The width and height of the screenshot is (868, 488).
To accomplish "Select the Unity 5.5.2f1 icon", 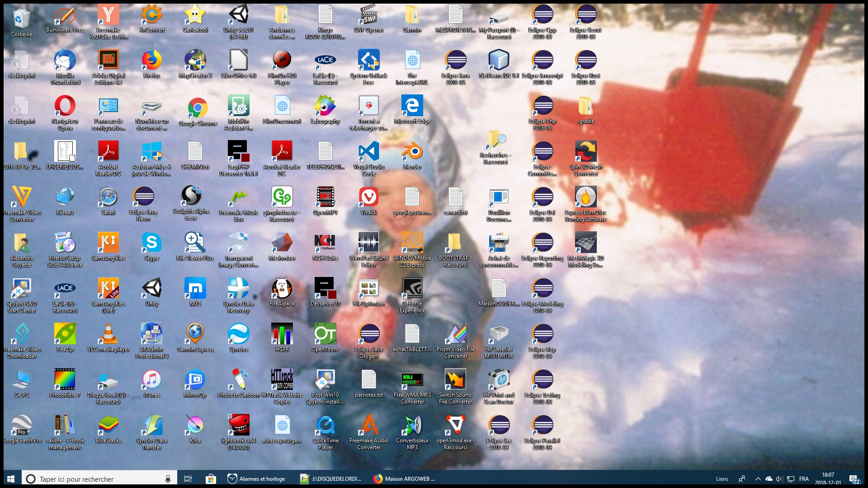I will pos(238,15).
